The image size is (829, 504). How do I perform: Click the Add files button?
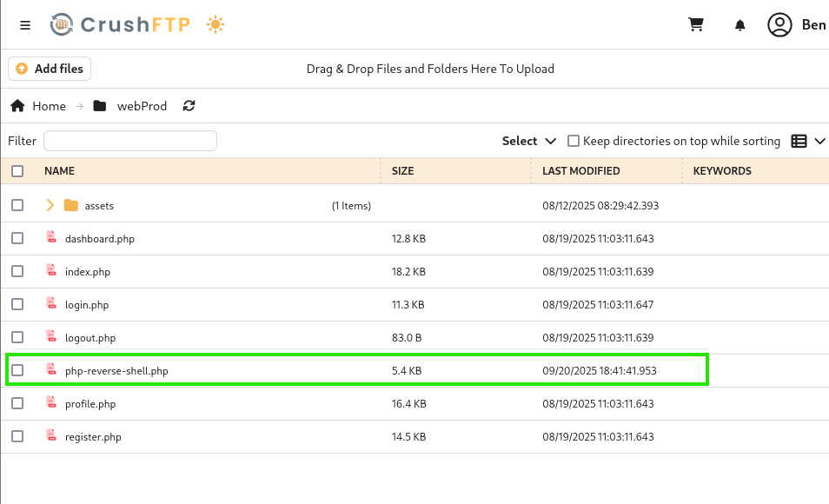tap(50, 69)
